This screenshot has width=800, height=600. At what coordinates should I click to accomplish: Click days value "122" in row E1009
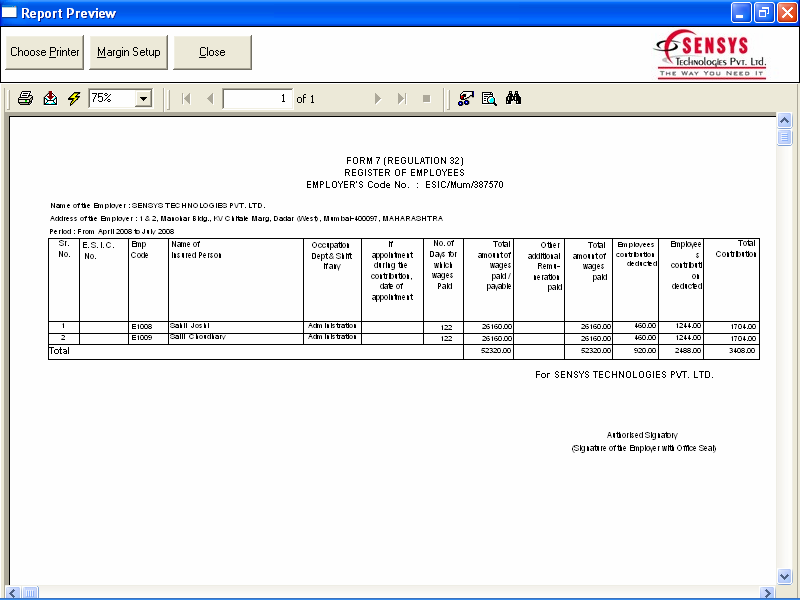[446, 338]
